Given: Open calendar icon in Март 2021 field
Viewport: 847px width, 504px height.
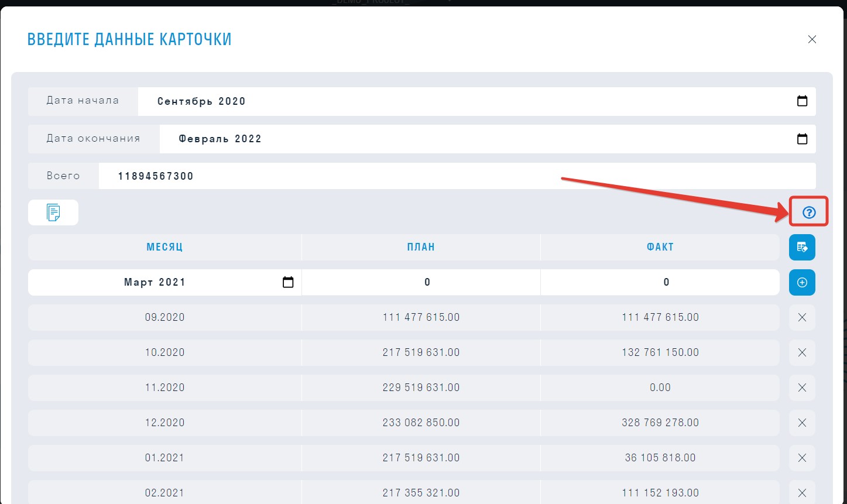Looking at the screenshot, I should [x=288, y=282].
